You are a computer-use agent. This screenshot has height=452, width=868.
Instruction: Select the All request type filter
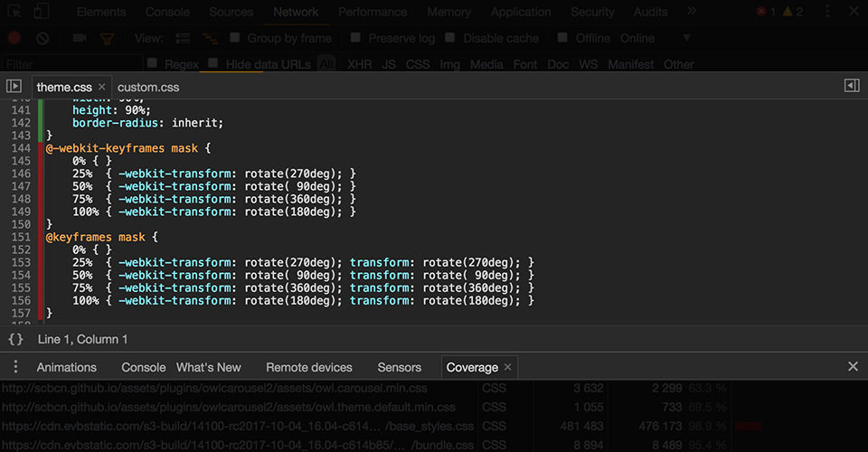[x=326, y=64]
